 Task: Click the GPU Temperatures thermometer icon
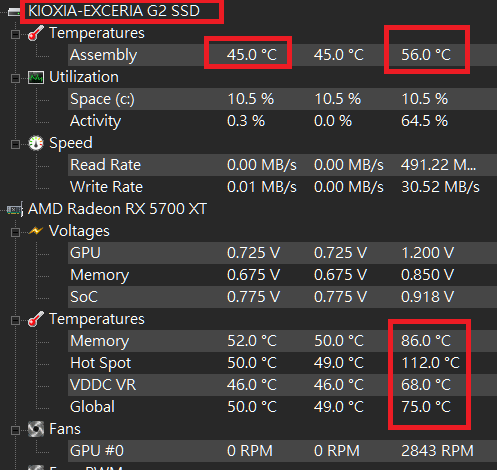click(x=36, y=319)
